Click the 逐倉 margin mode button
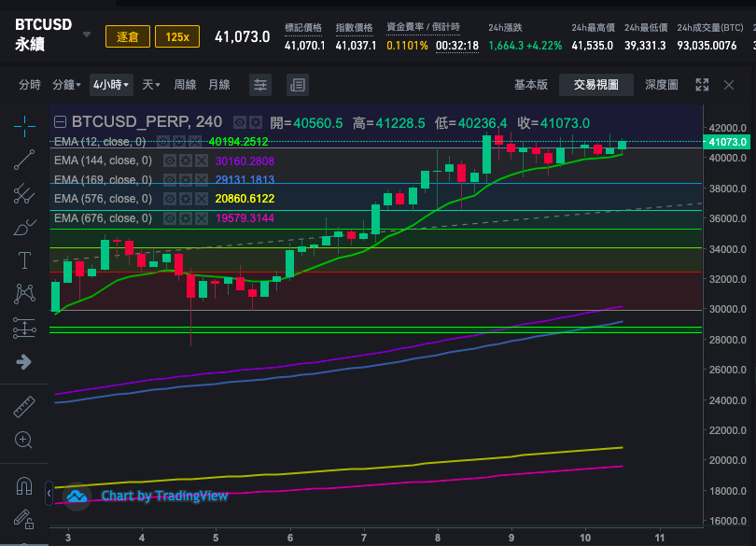 pos(127,35)
